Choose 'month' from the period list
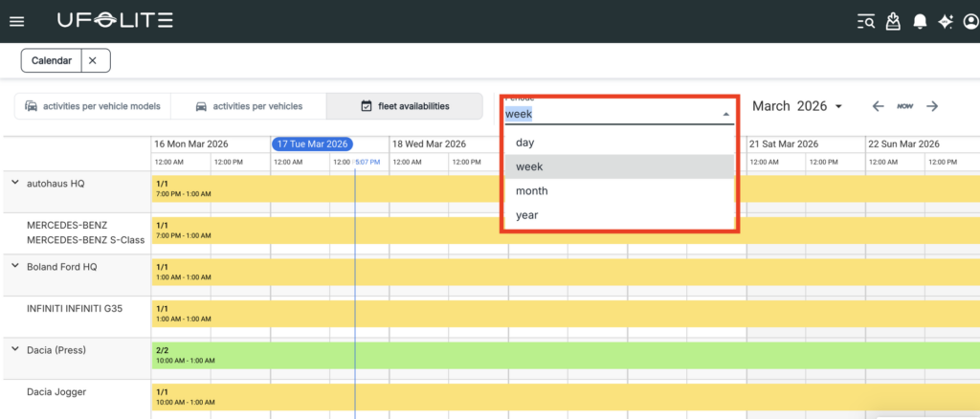980x419 pixels. click(531, 191)
